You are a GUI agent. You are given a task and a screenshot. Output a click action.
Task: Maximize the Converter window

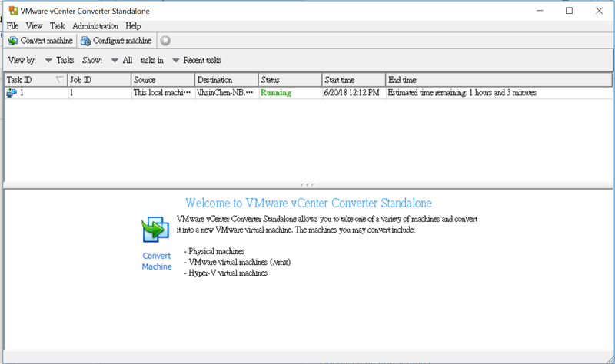point(569,11)
